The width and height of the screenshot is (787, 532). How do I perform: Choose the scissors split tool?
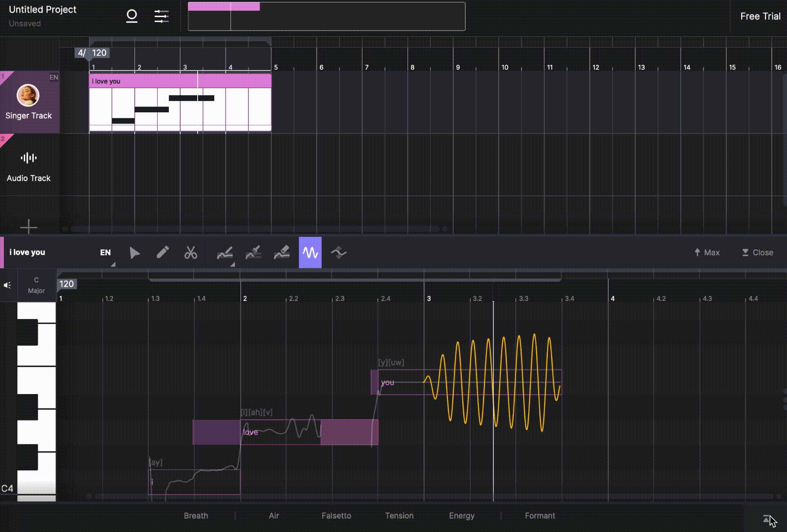[x=191, y=253]
